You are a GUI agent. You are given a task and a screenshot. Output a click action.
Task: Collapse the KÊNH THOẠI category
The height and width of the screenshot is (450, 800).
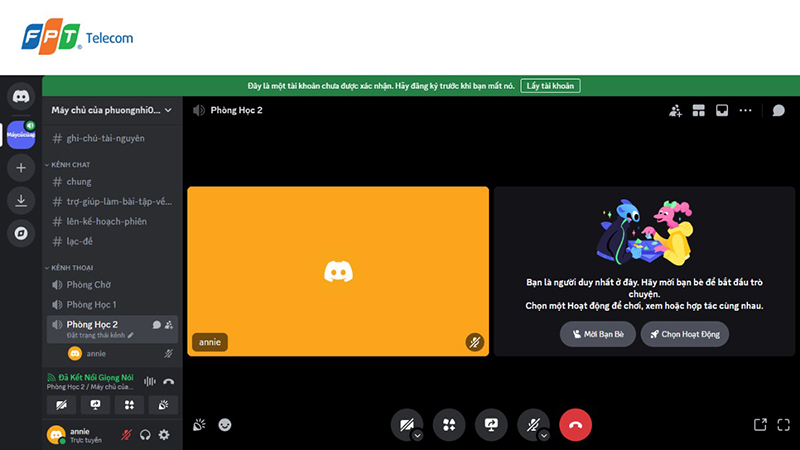(x=72, y=268)
